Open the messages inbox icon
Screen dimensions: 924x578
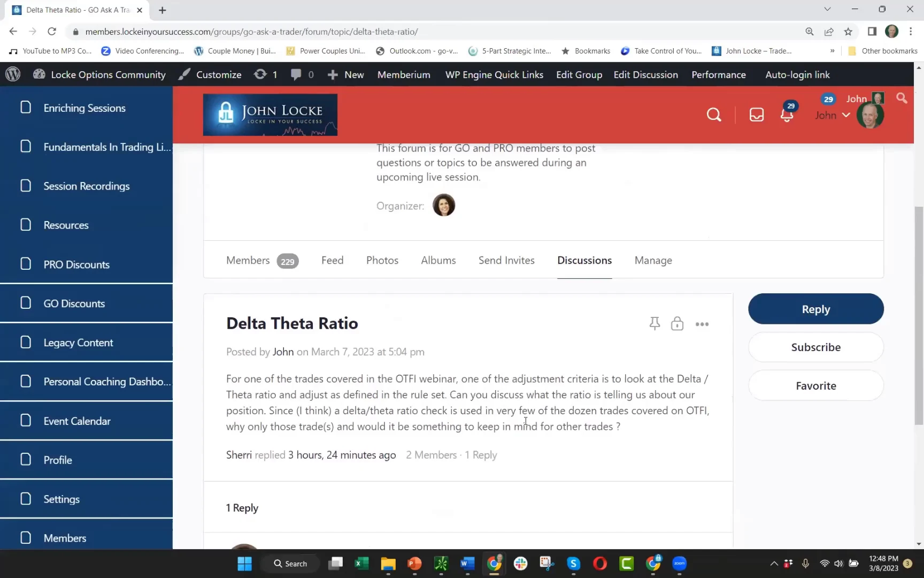tap(757, 115)
